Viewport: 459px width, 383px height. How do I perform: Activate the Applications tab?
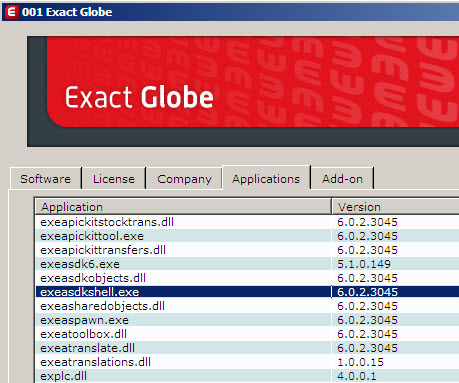point(266,178)
